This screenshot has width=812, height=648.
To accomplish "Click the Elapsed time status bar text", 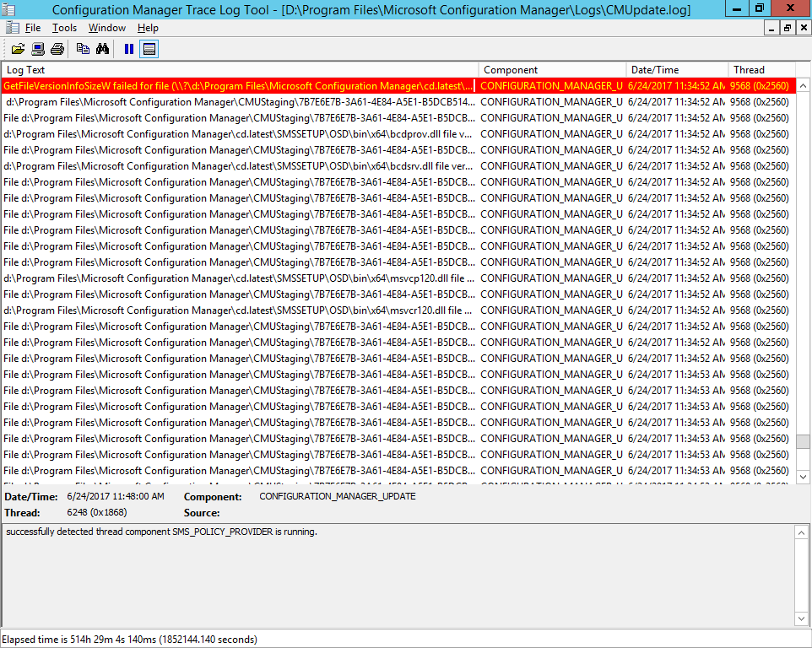I will (x=129, y=640).
